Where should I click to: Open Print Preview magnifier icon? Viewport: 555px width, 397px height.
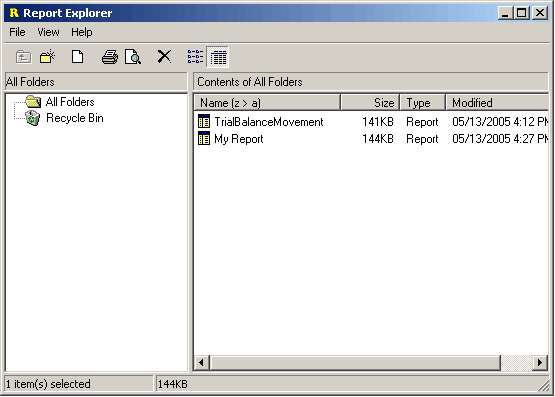tap(133, 57)
